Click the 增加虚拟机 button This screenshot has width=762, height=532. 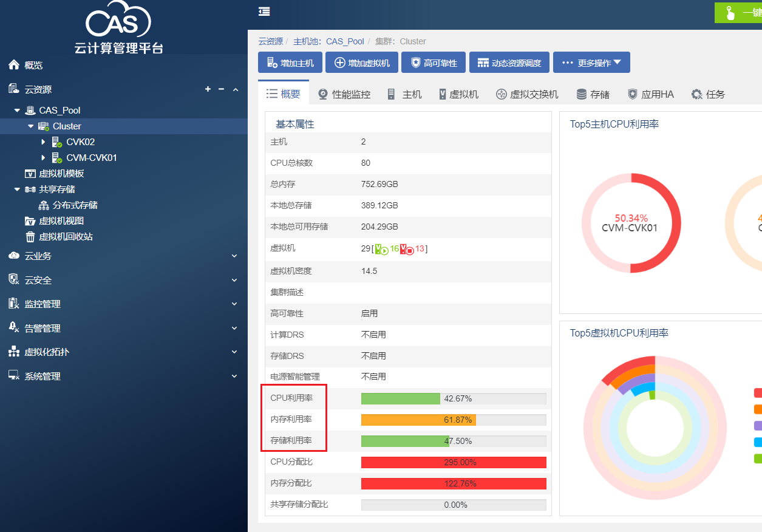coord(362,63)
